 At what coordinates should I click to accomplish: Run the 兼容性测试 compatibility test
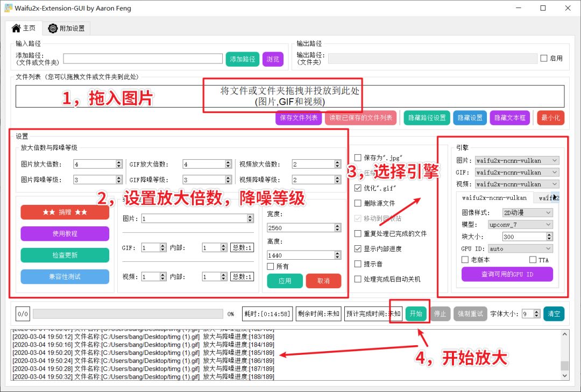pos(65,276)
